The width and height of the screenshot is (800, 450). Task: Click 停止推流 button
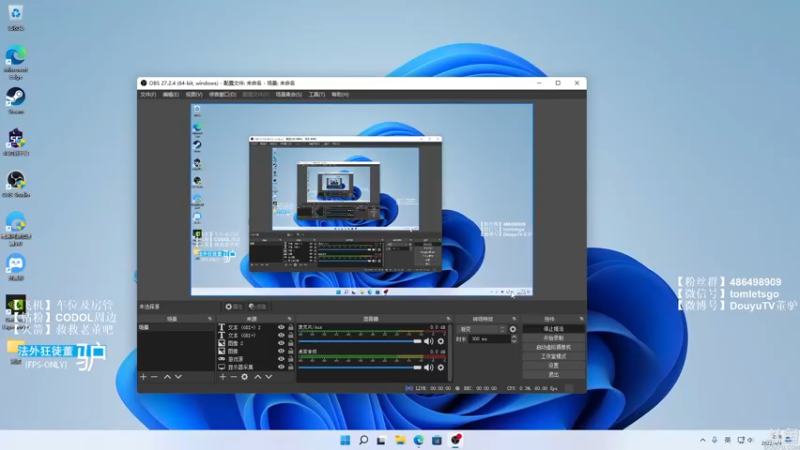coord(554,329)
